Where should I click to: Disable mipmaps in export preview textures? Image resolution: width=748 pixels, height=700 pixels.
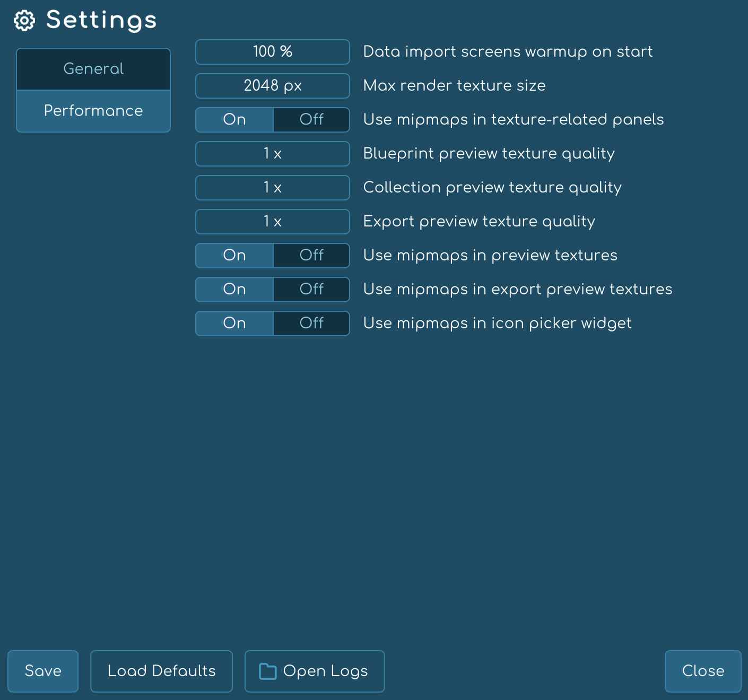[x=311, y=290]
